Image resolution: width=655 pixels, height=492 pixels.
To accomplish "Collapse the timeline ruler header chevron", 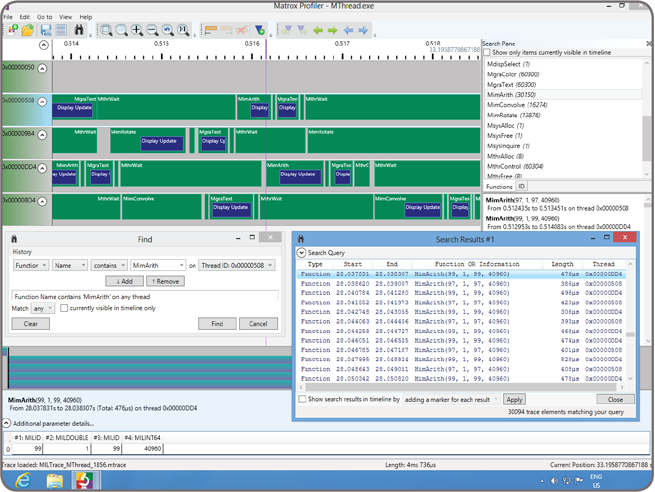I will 44,45.
